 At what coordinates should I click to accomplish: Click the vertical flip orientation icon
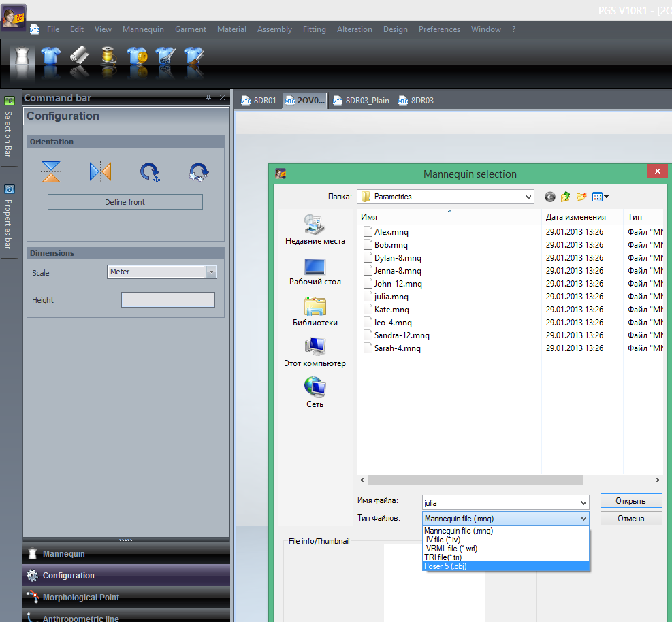pos(51,171)
